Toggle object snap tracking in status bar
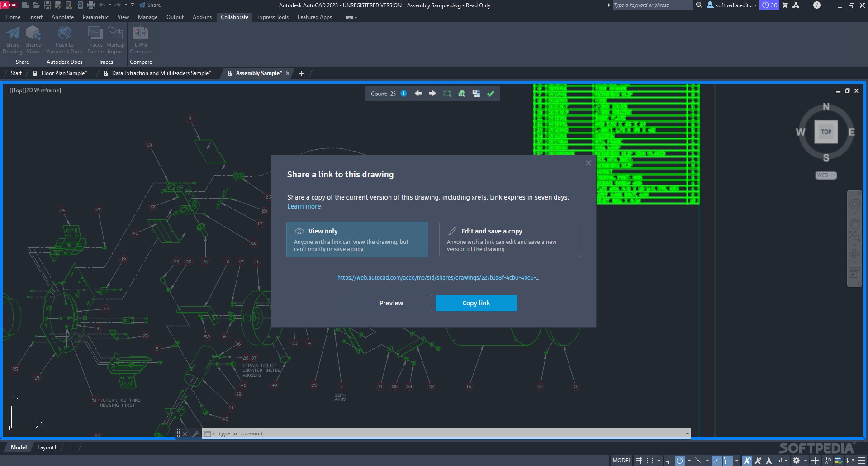This screenshot has width=868, height=466. (717, 461)
